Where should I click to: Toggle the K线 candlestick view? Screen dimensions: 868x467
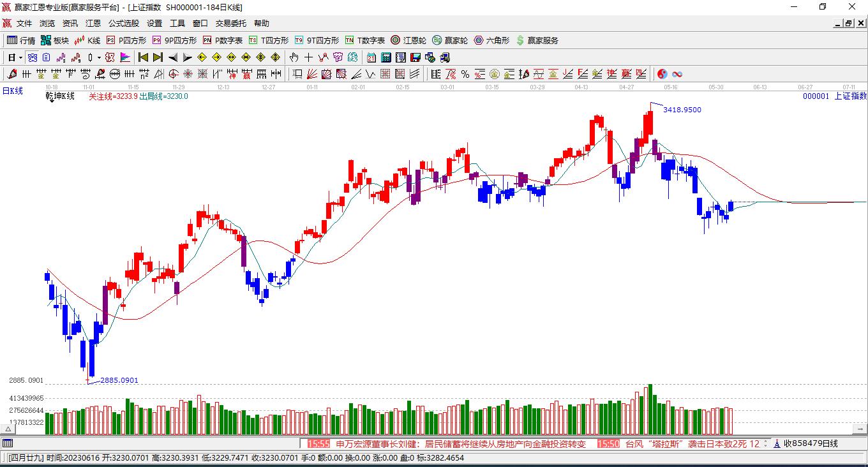tap(87, 40)
